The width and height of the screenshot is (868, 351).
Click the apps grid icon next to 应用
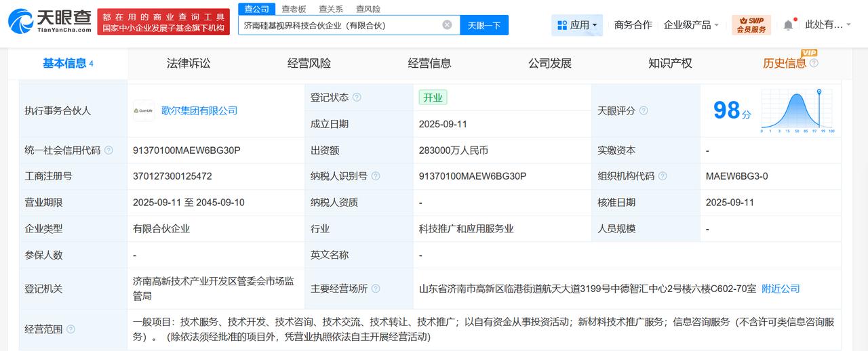tap(561, 25)
